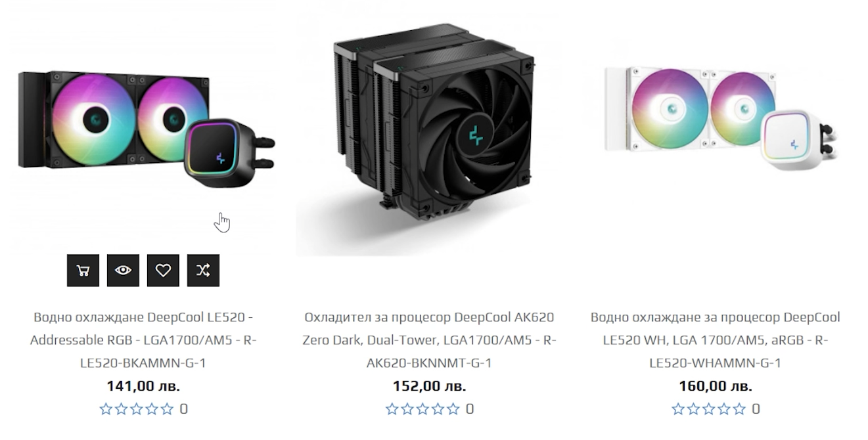Viewport: 868px width, 440px height.
Task: Give the black LE520 one star
Action: pyautogui.click(x=106, y=409)
